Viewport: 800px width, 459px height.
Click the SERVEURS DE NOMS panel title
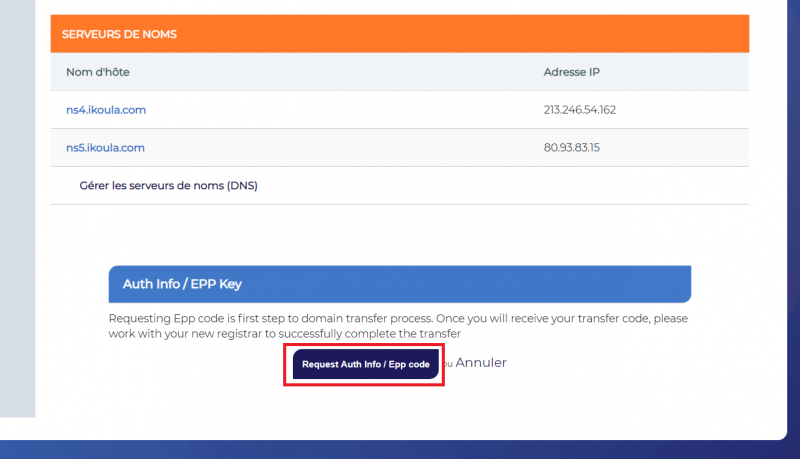click(x=119, y=34)
